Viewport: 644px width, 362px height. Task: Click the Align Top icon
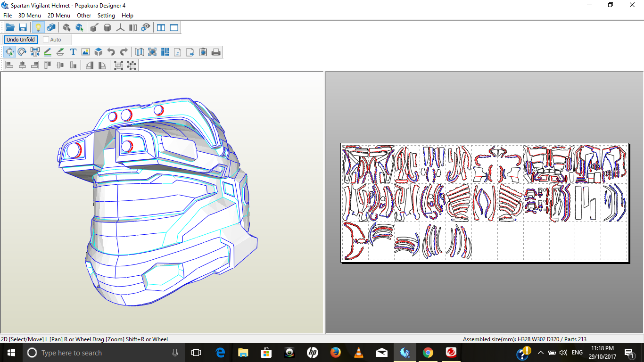[x=48, y=65]
